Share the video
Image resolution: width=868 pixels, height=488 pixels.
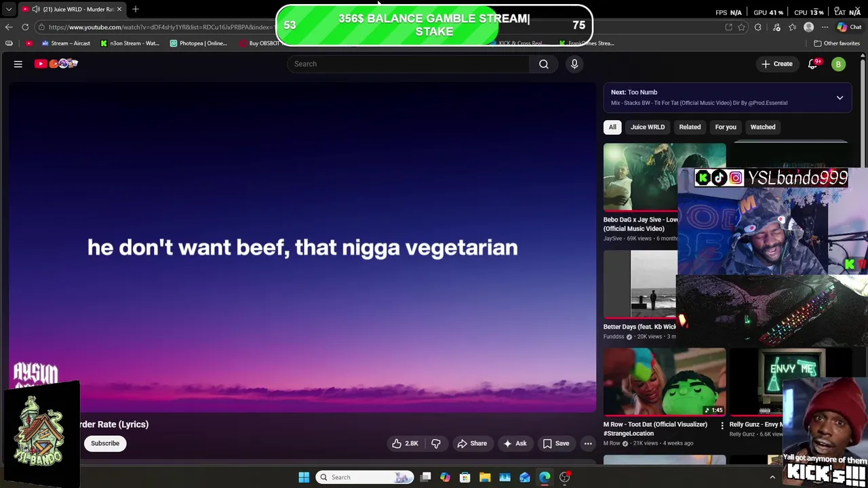tap(472, 443)
